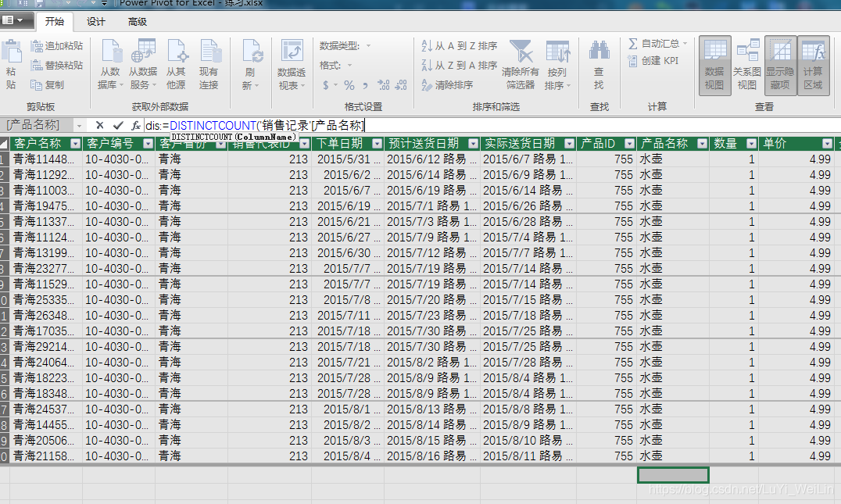841x504 pixels.
Task: Open From Data Service (从数据服务)
Action: point(143,64)
